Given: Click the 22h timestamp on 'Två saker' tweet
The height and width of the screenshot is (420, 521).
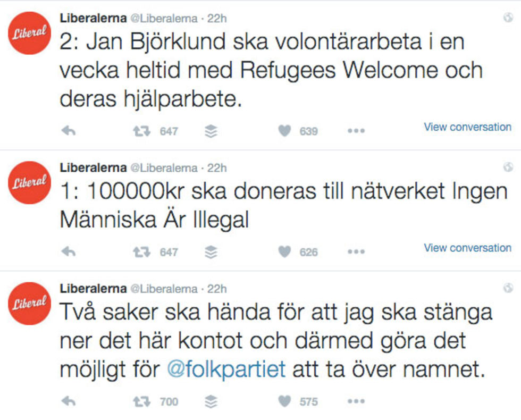Looking at the screenshot, I should tap(217, 289).
